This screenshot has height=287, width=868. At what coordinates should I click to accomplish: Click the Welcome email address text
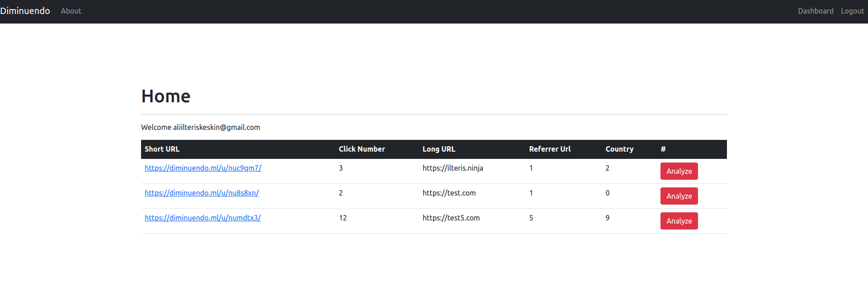click(216, 127)
